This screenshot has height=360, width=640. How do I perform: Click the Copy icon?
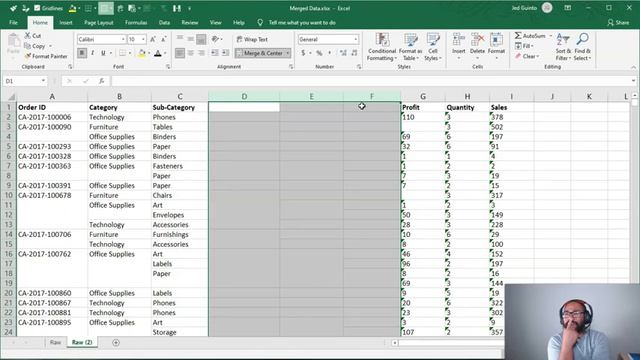coord(28,46)
